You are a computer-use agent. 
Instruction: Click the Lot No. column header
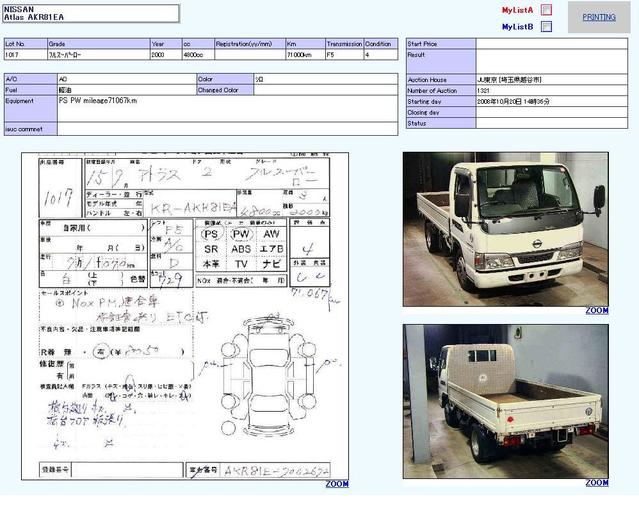tap(26, 44)
